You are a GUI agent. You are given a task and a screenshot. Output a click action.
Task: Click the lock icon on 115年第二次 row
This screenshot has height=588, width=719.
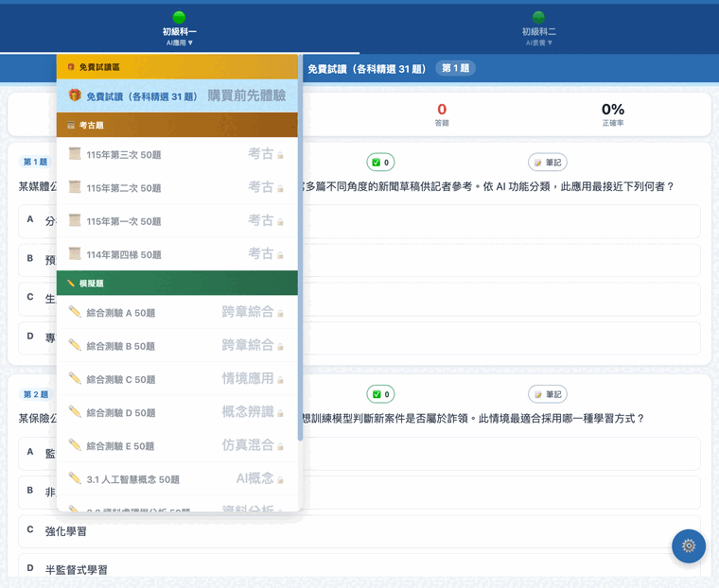click(x=280, y=189)
